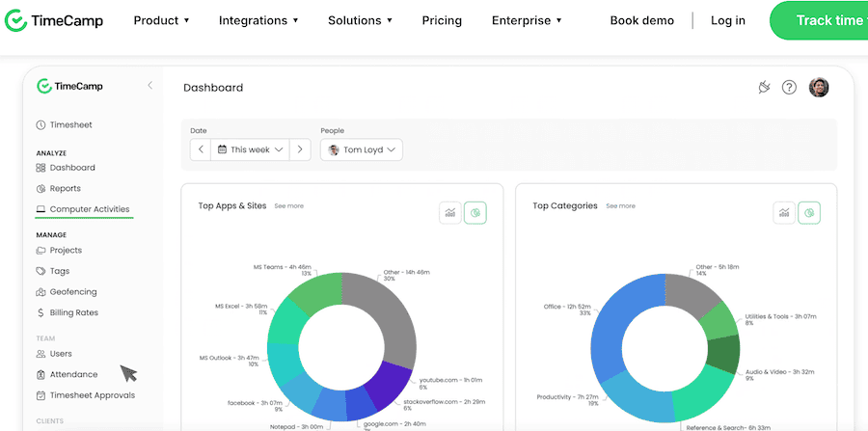
Task: Open the Pricing page
Action: tap(442, 20)
